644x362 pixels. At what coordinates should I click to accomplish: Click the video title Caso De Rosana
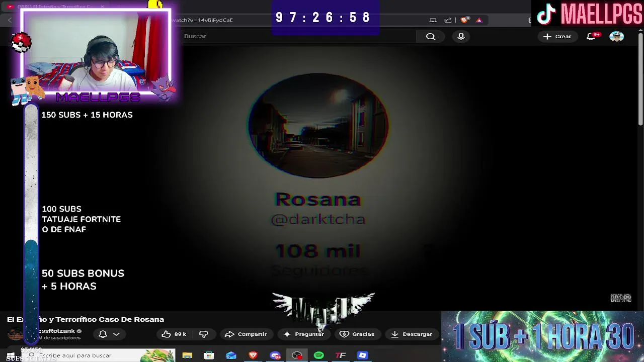tap(86, 319)
